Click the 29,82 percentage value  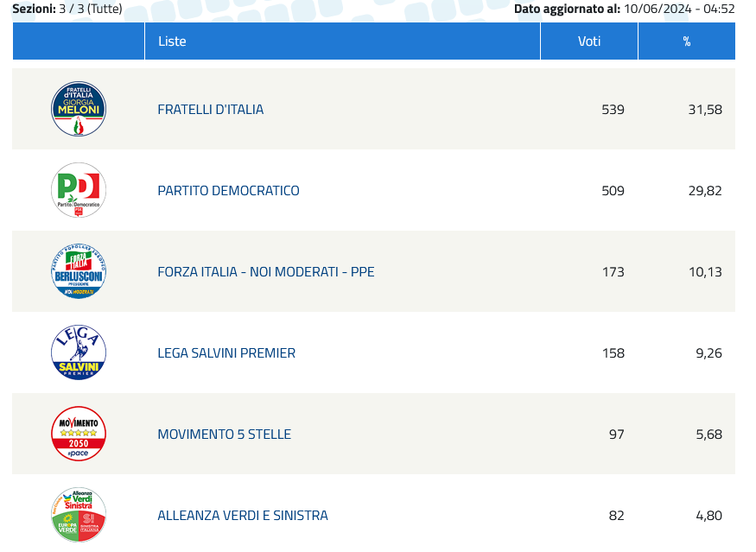click(x=705, y=190)
